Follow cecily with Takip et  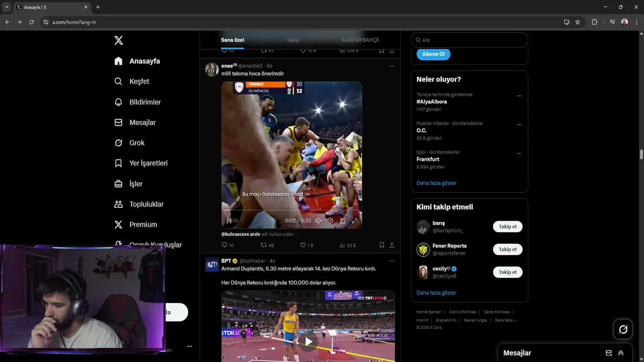click(508, 272)
